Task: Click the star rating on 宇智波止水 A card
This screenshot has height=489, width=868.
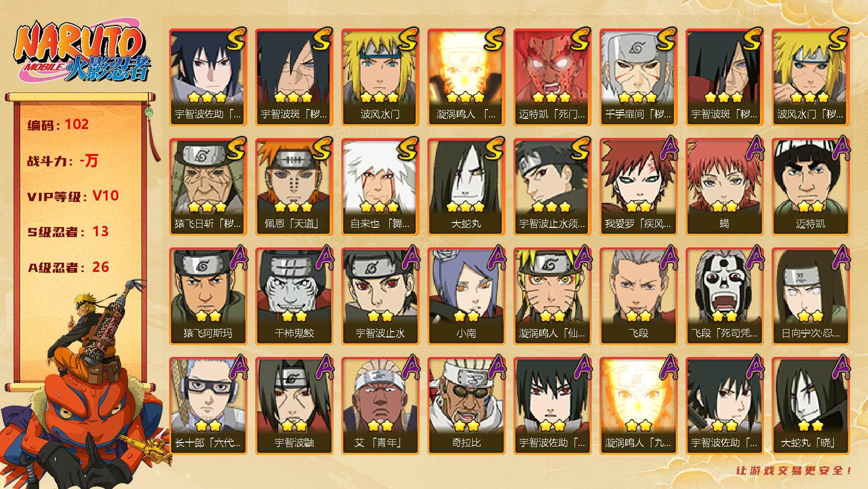Action: pos(380,316)
